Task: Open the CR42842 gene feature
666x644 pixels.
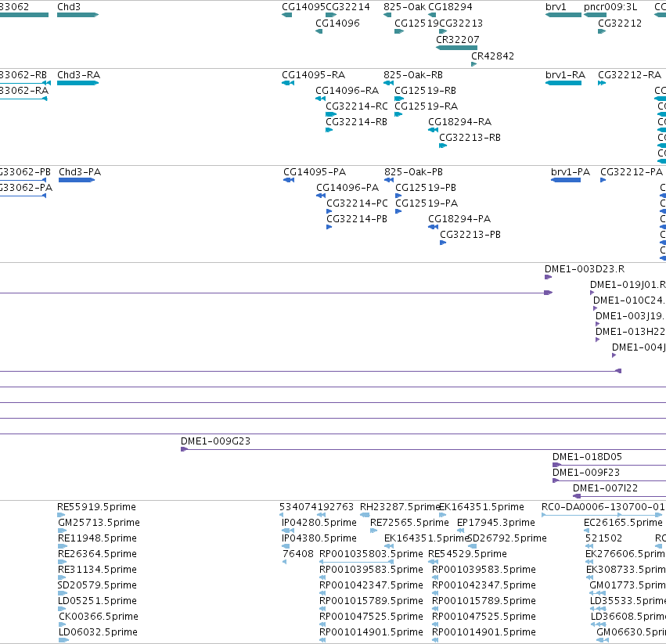Action: click(x=474, y=64)
